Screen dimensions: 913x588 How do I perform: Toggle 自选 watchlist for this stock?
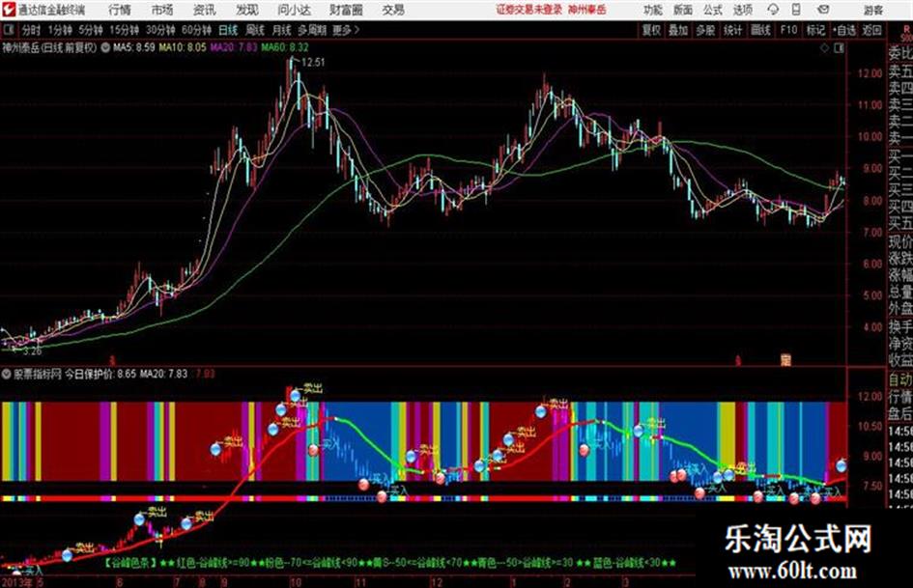coord(843,30)
